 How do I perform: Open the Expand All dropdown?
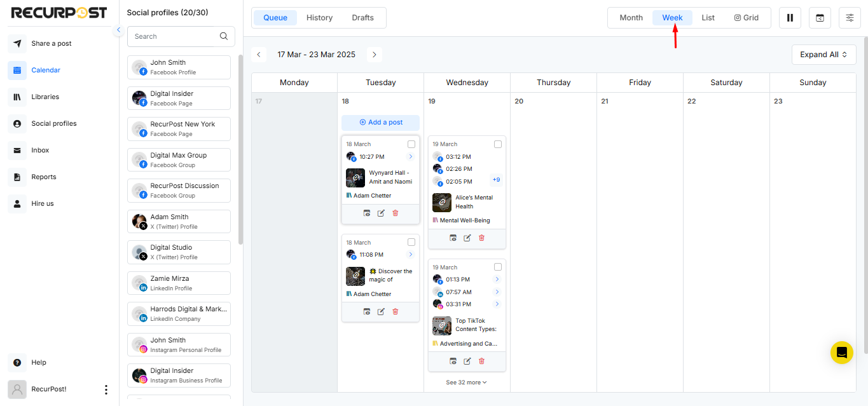[823, 55]
